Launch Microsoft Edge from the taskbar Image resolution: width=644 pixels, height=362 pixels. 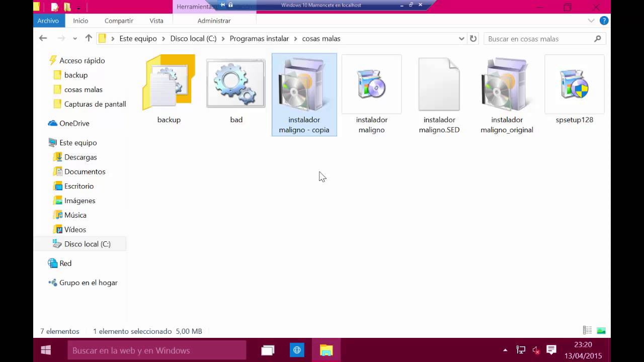[297, 350]
